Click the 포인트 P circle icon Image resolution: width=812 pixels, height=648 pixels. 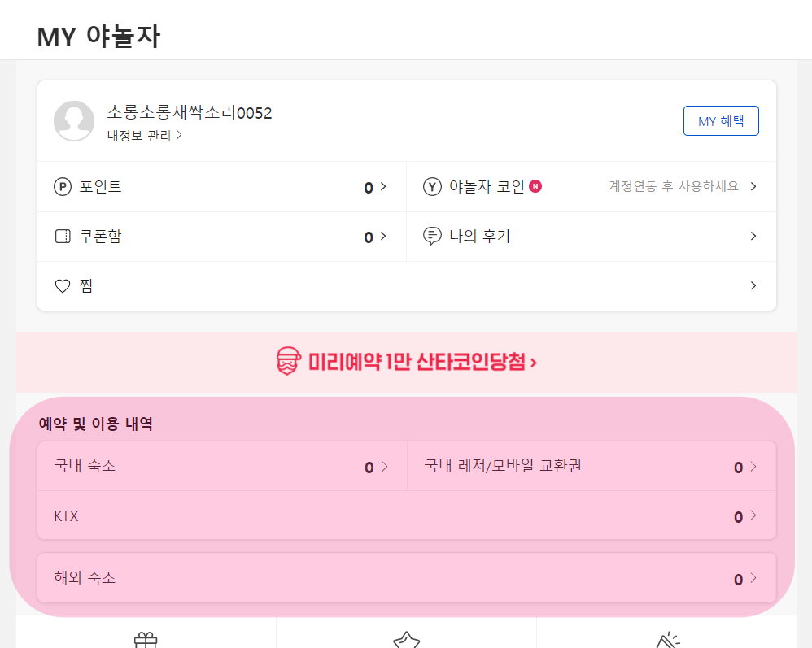pos(63,186)
